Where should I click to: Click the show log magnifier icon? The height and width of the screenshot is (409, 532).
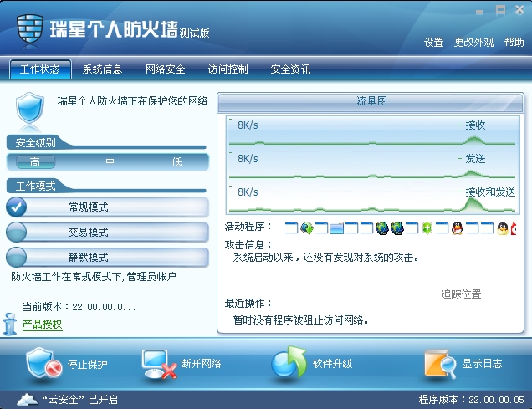point(440,364)
